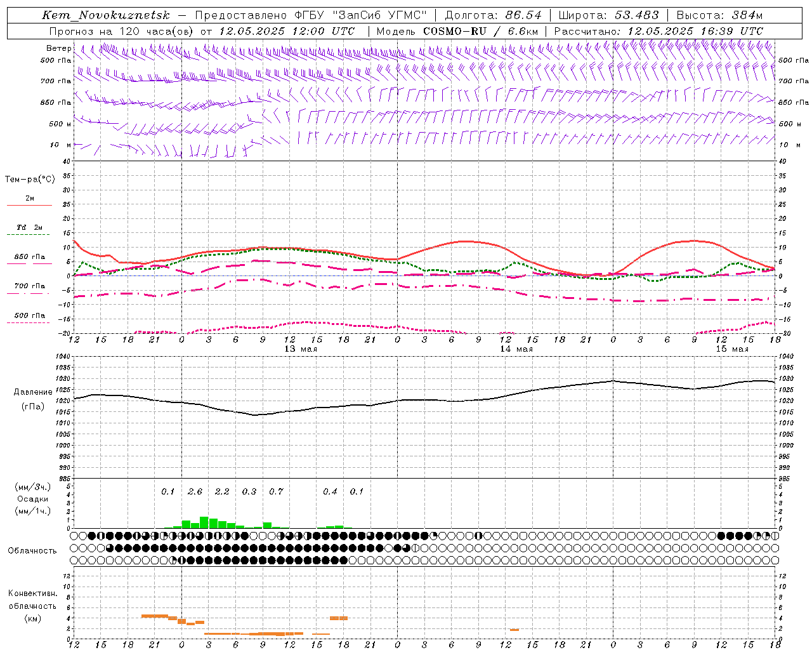Click the '15 мая' date marker
This screenshot has height=650, width=812.
[x=732, y=349]
